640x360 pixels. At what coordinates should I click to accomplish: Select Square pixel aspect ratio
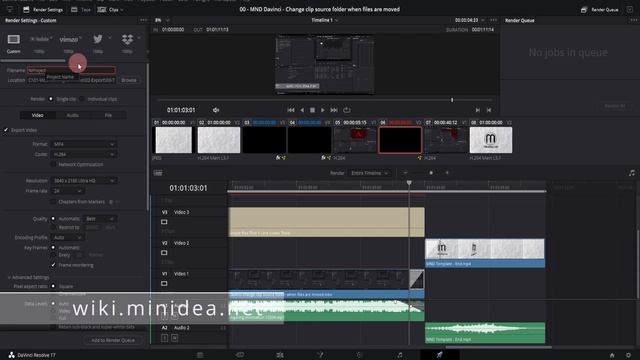53,286
